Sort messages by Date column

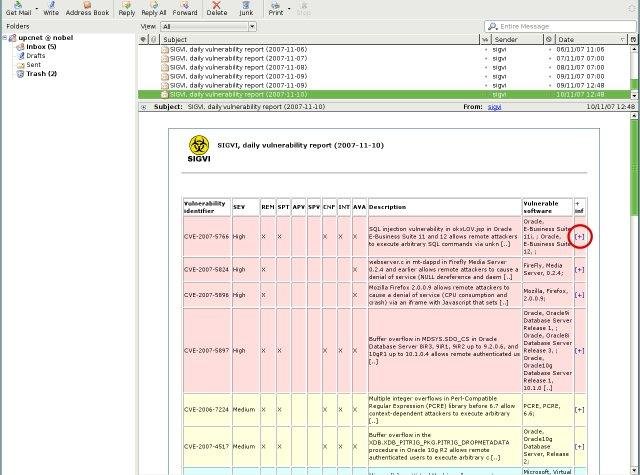(x=591, y=39)
